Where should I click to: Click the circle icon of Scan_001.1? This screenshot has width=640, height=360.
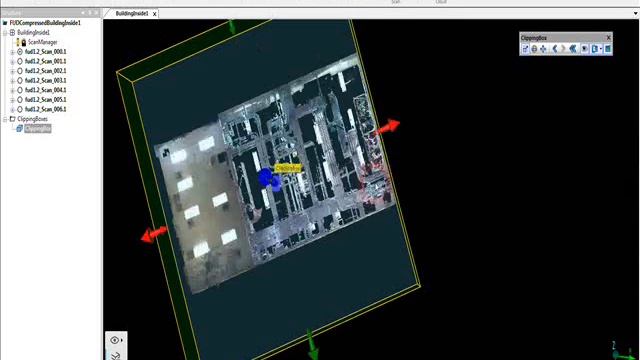[x=20, y=61]
